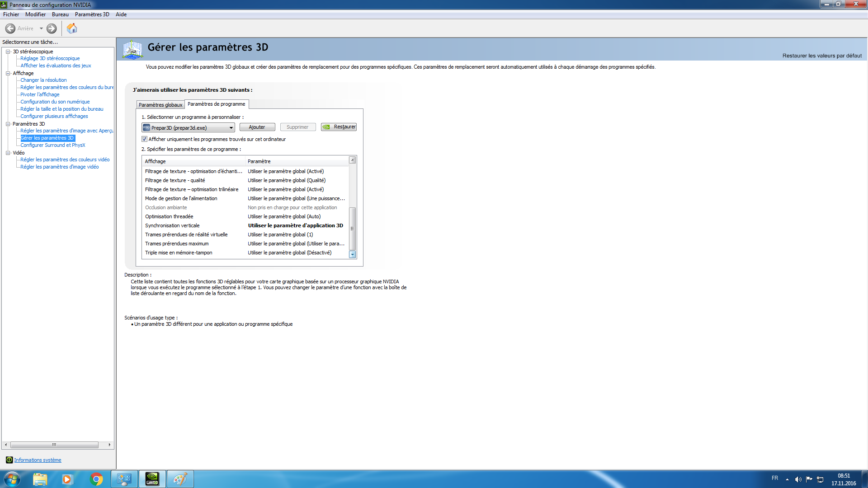Collapse the 3D stéréoscopique tree node
This screenshot has width=868, height=488.
click(8, 52)
